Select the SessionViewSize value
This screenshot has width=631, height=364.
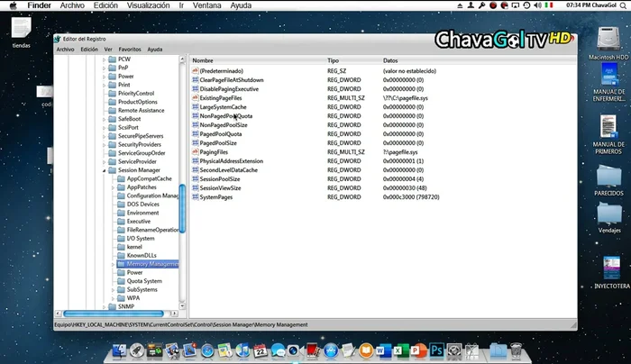[220, 187]
